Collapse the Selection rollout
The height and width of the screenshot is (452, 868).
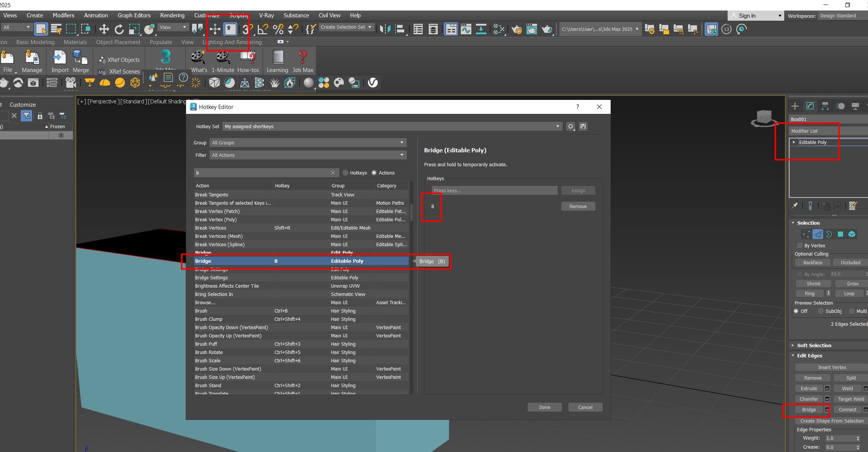pyautogui.click(x=793, y=223)
